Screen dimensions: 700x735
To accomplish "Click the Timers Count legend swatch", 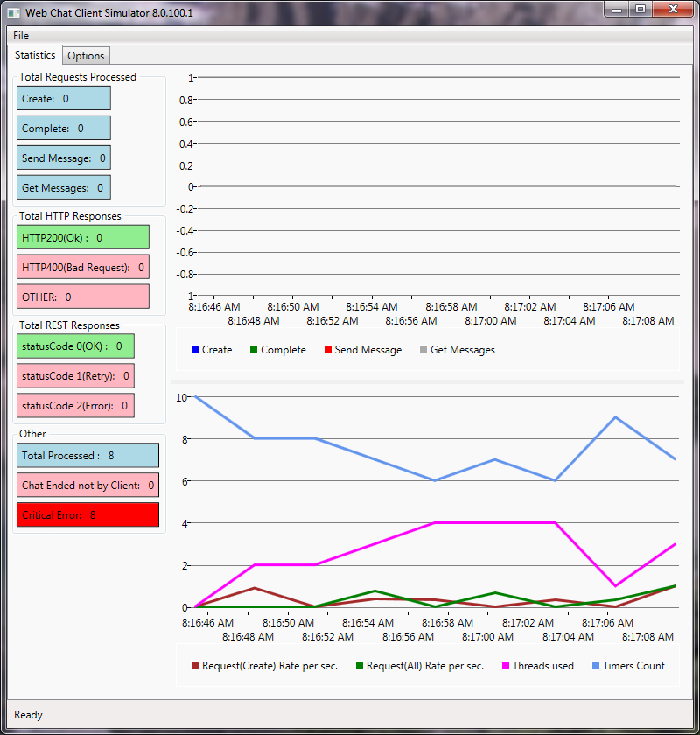I will coord(596,666).
